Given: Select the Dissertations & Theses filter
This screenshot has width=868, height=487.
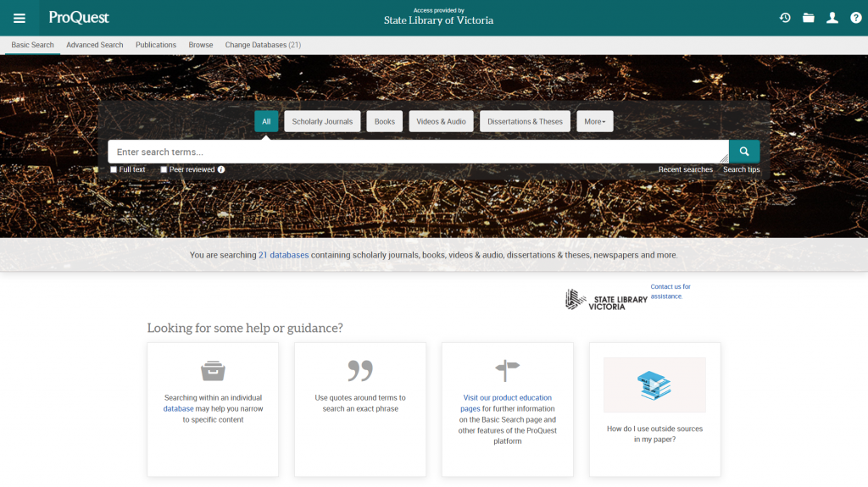Looking at the screenshot, I should pyautogui.click(x=525, y=121).
